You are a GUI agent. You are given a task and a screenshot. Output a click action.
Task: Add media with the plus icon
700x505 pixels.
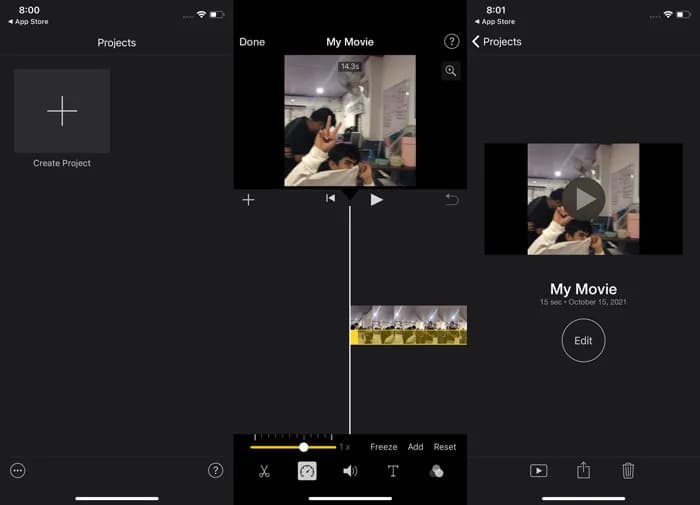click(248, 200)
